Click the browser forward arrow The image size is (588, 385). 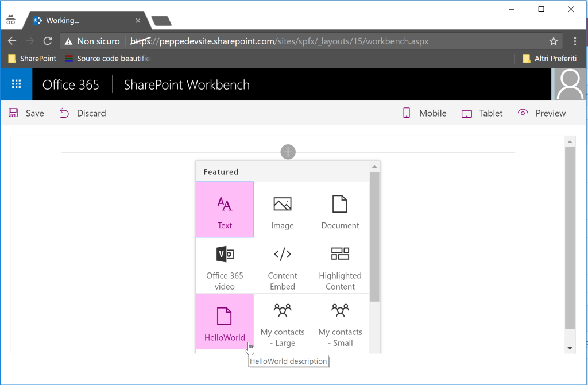coord(30,41)
